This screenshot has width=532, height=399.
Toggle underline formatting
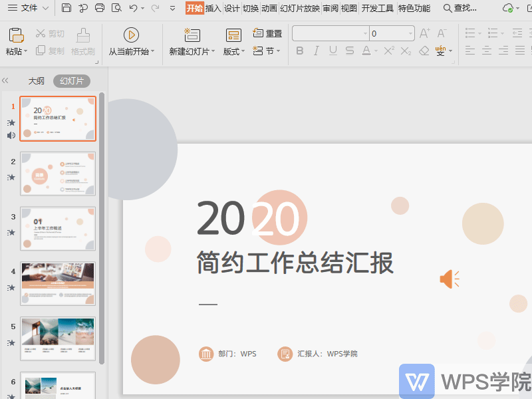tap(334, 50)
